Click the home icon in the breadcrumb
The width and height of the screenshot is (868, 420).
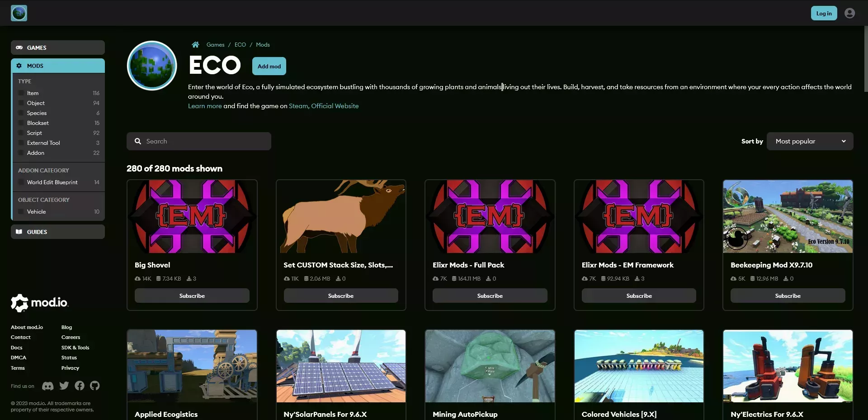coord(195,44)
